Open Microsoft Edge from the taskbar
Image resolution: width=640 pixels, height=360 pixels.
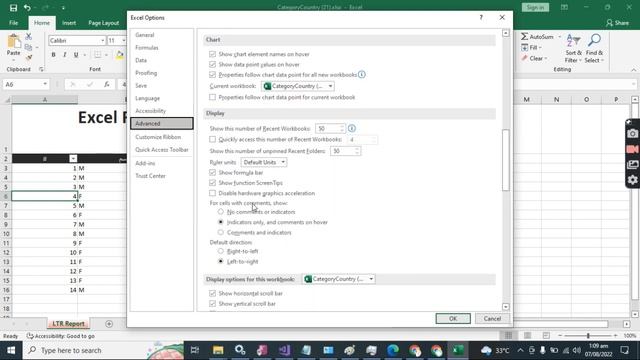coord(393,350)
